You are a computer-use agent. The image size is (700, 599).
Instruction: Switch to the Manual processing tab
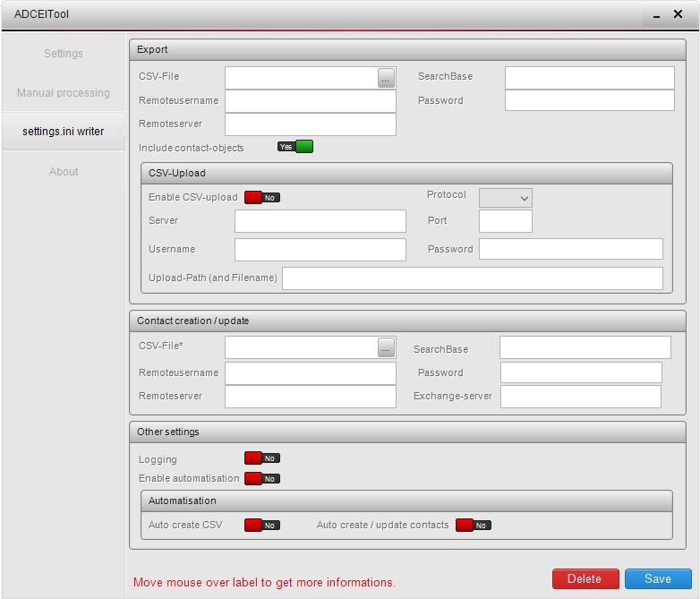(64, 93)
